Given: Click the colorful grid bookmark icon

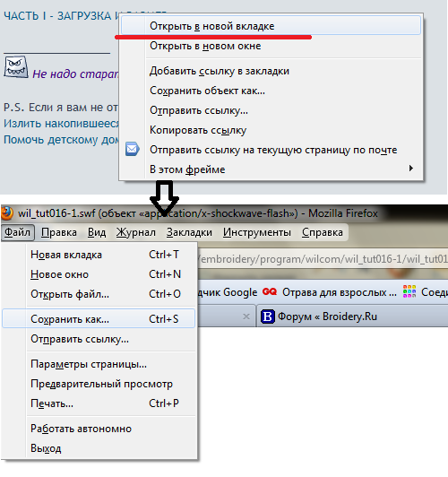Looking at the screenshot, I should (409, 291).
